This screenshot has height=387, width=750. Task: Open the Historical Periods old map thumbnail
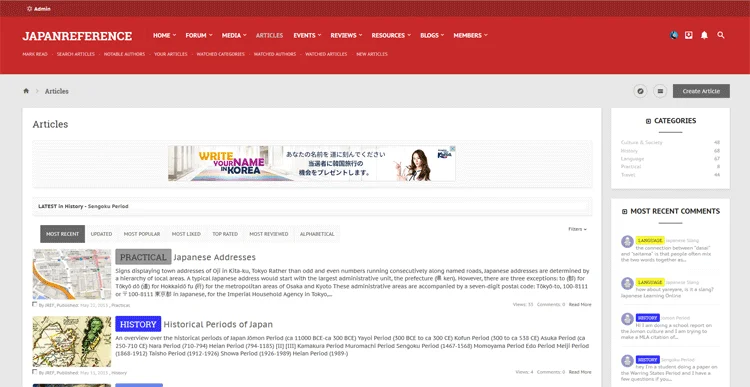click(72, 342)
